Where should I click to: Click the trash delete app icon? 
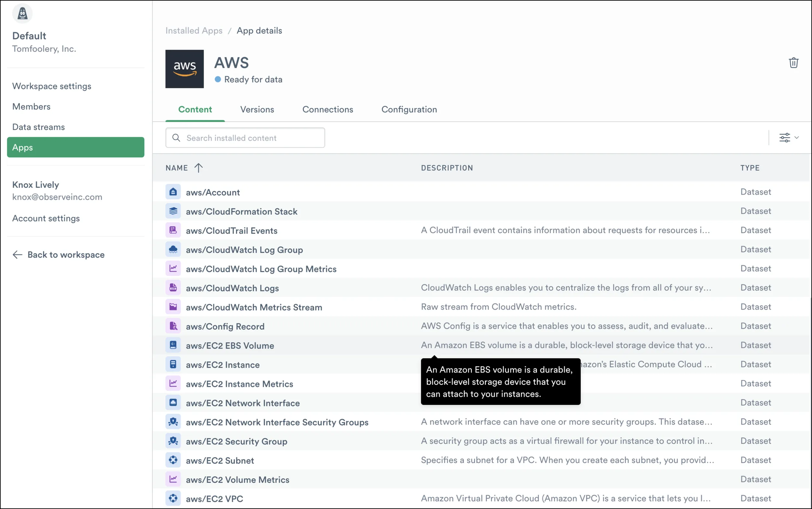coord(794,63)
